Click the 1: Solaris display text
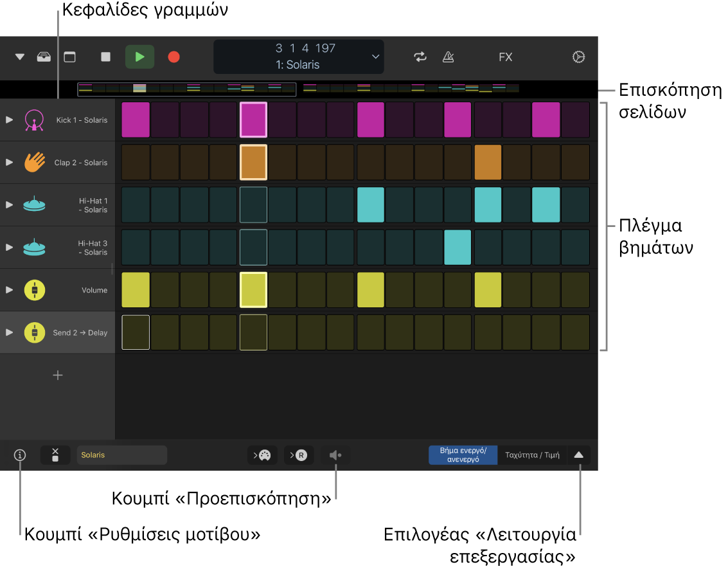The width and height of the screenshot is (728, 571). [x=297, y=64]
